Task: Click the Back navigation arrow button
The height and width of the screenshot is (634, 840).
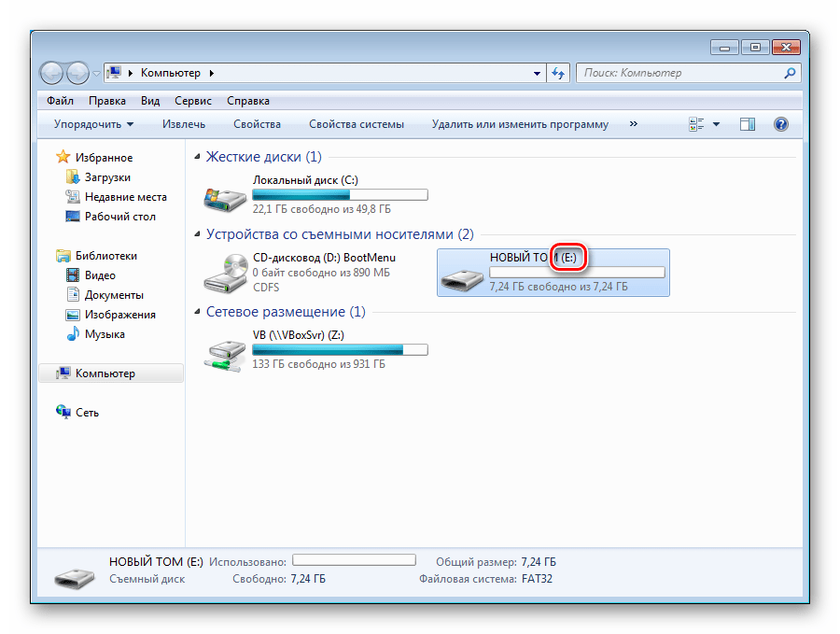Action: pyautogui.click(x=52, y=73)
